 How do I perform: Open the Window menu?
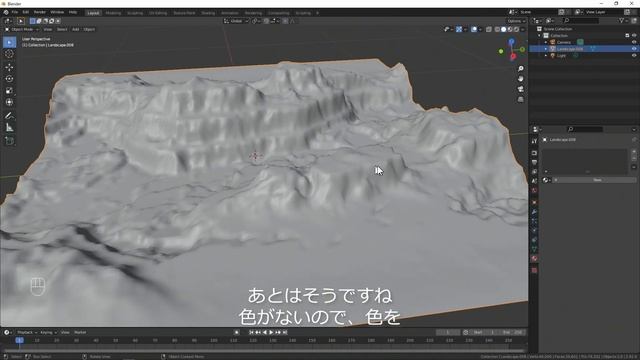57,12
